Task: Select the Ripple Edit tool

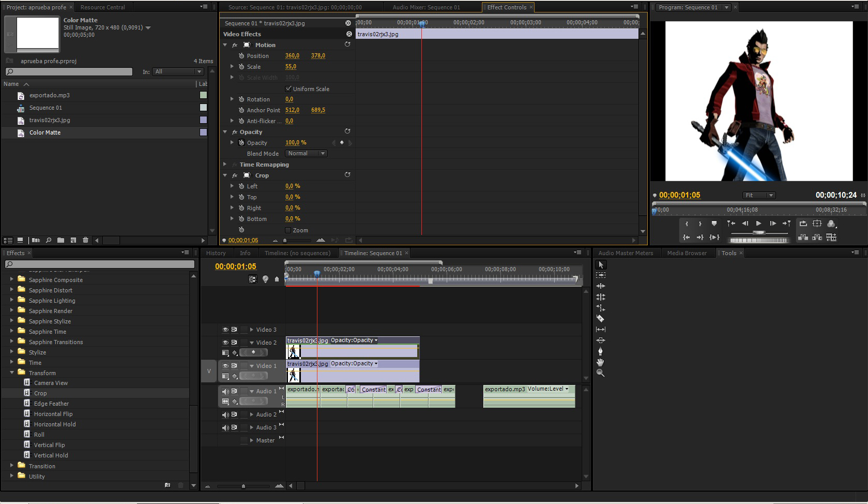Action: click(601, 286)
